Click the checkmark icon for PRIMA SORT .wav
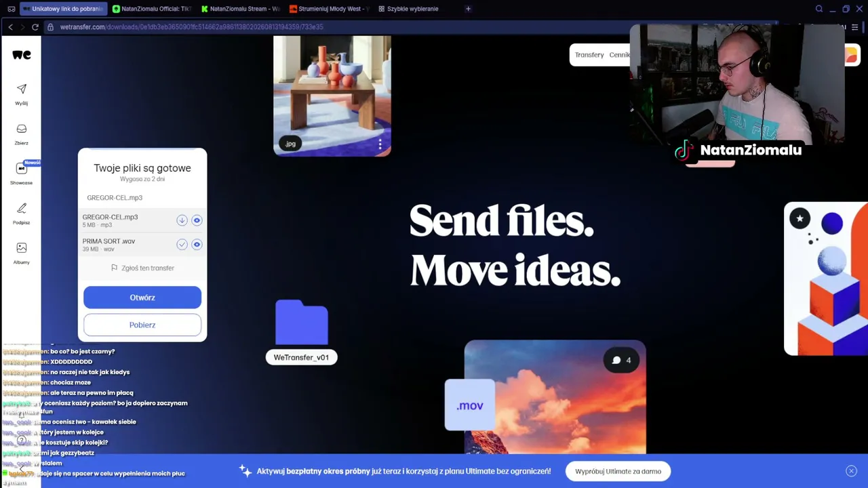868x488 pixels. tap(182, 244)
